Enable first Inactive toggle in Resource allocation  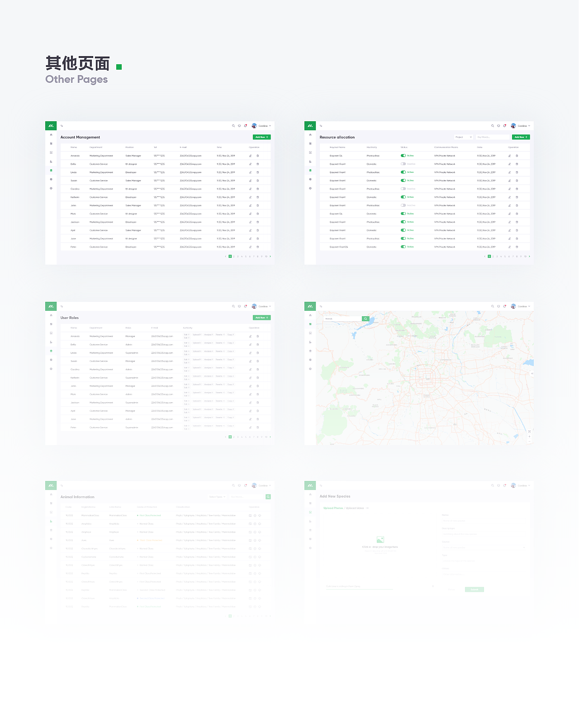(403, 164)
